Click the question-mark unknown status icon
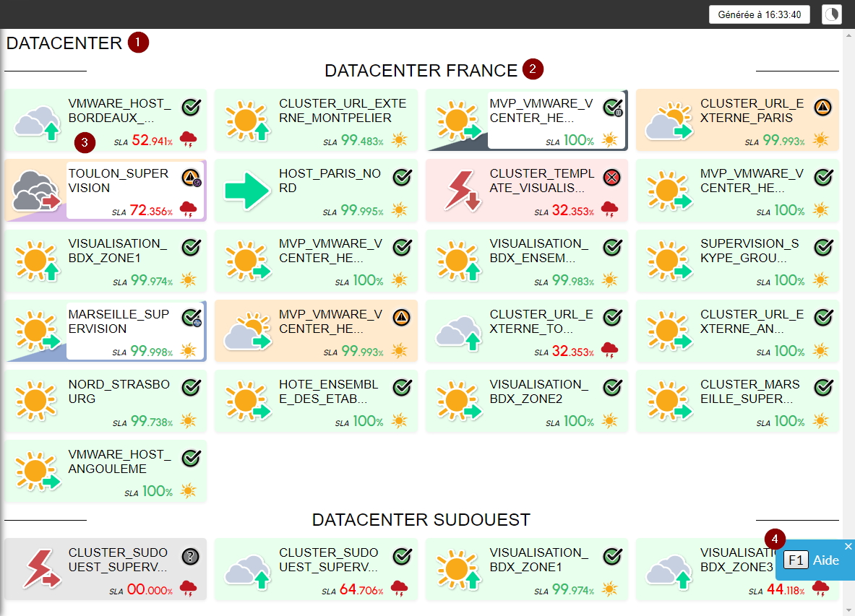Viewport: 855px width, 616px height. point(191,556)
